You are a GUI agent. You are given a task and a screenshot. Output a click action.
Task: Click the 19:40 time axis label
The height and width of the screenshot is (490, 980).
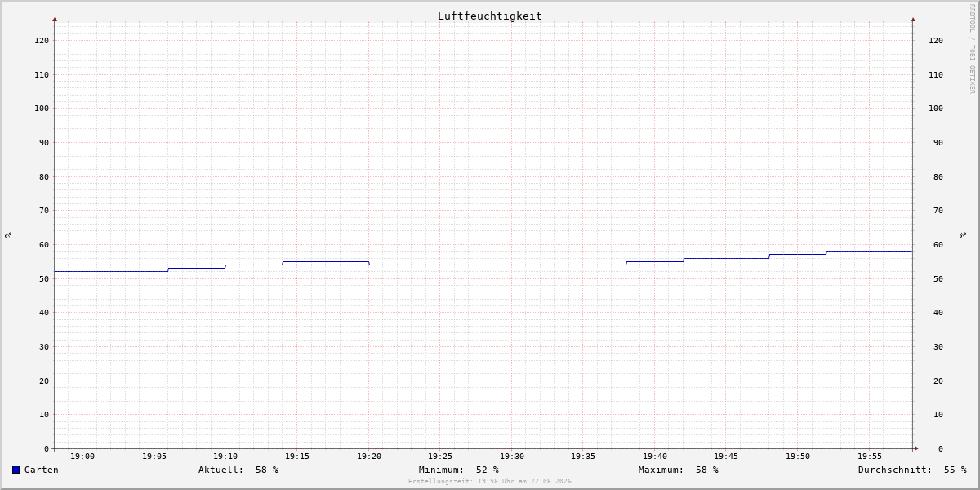click(655, 457)
